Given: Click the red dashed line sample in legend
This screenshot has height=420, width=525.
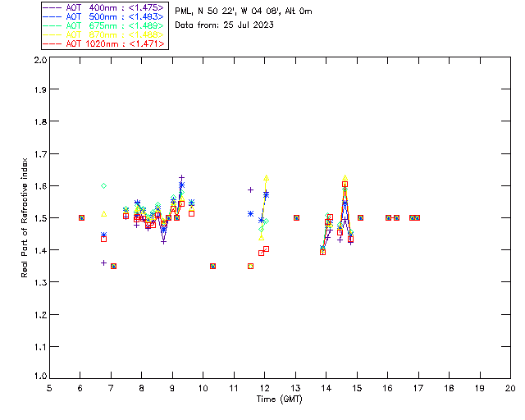Looking at the screenshot, I should point(52,43).
